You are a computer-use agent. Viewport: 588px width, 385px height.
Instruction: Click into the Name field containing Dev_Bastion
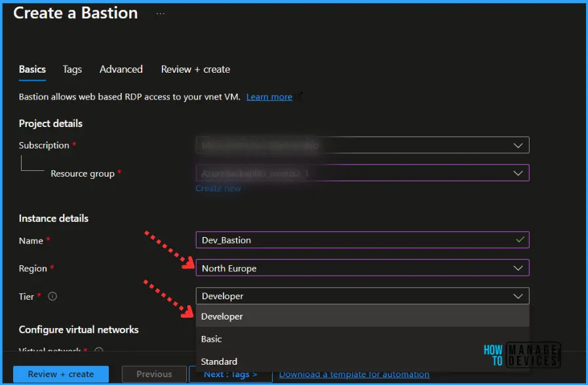point(363,240)
